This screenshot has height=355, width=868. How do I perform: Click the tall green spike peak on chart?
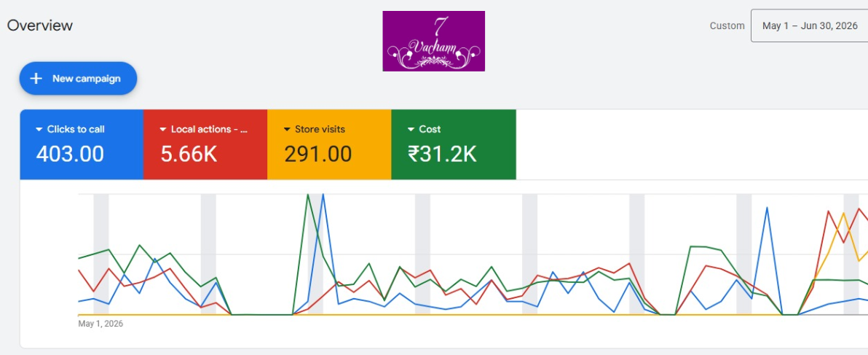(x=308, y=195)
